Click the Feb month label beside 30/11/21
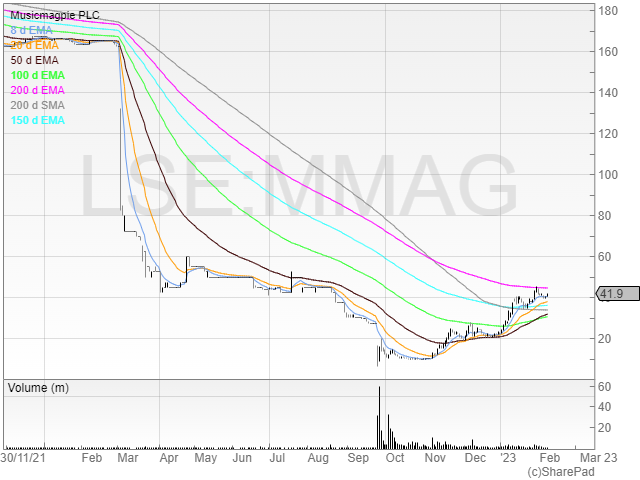 click(x=91, y=458)
